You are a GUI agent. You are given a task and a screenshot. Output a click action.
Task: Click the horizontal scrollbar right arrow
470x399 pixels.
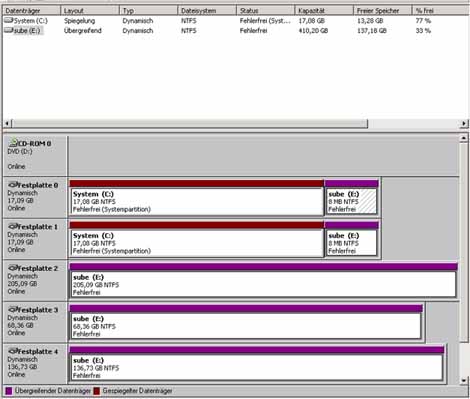pyautogui.click(x=464, y=123)
